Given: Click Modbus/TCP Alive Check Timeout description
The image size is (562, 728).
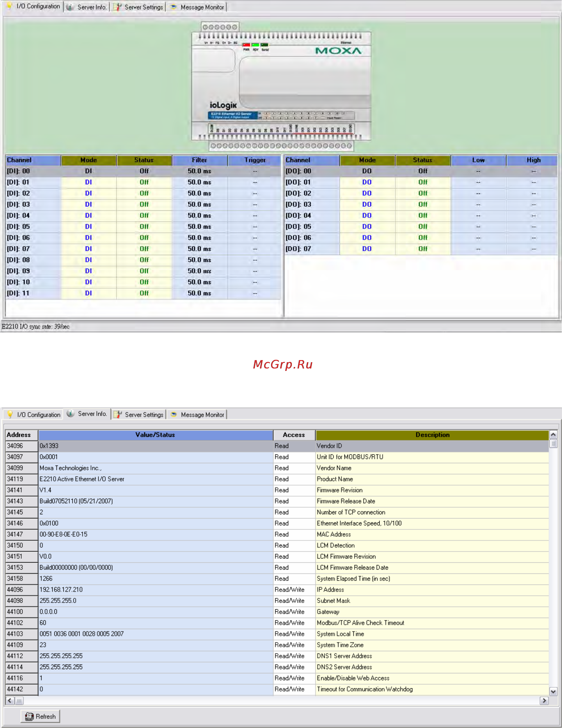Looking at the screenshot, I should point(360,623).
